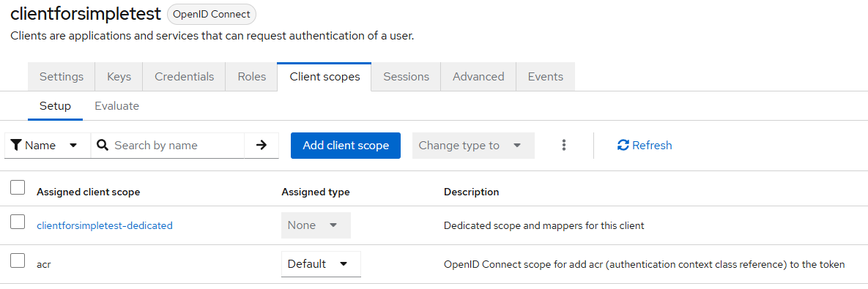The width and height of the screenshot is (868, 289).
Task: Toggle the select-all header checkbox
Action: point(18,187)
